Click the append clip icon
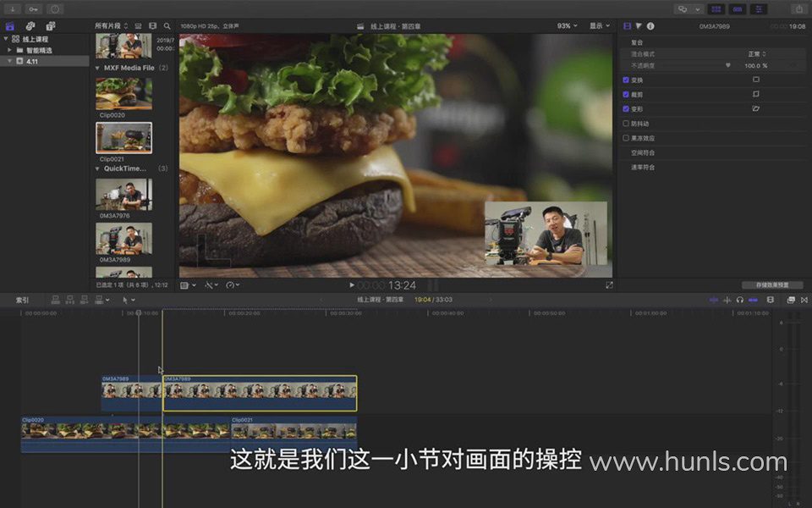This screenshot has height=508, width=812. coord(84,300)
